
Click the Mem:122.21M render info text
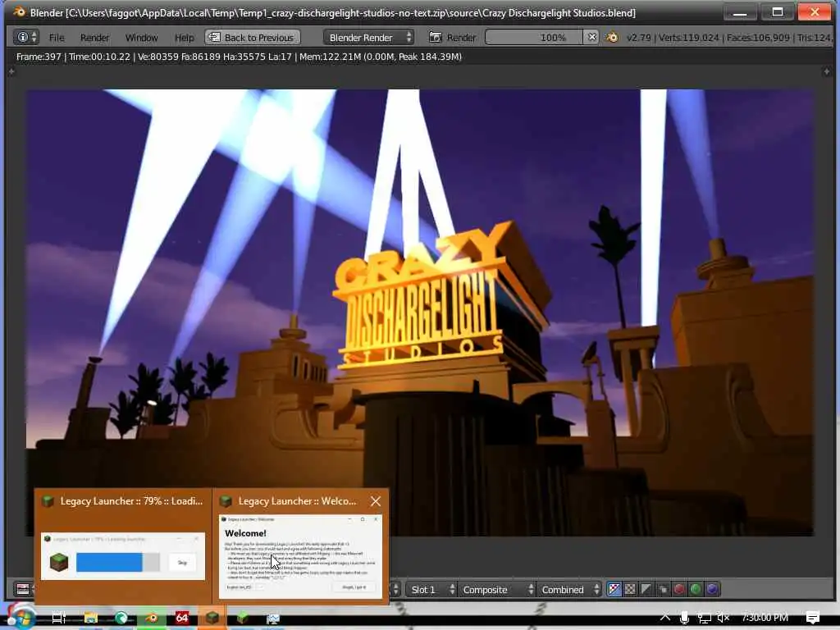(329, 57)
